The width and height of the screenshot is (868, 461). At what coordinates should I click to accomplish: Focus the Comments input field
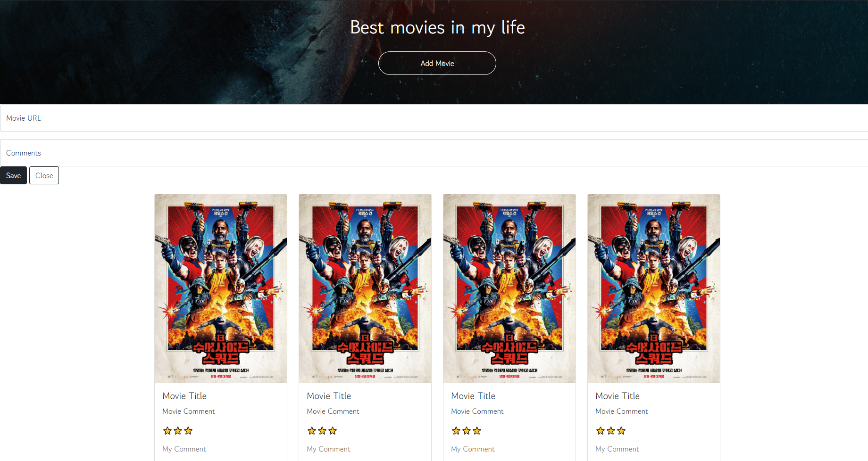click(434, 153)
